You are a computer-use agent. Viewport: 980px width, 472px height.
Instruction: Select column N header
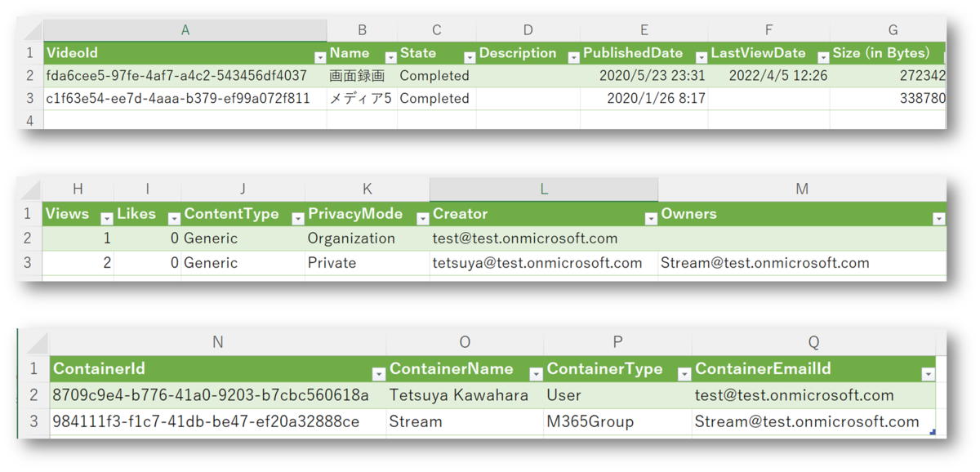point(217,343)
